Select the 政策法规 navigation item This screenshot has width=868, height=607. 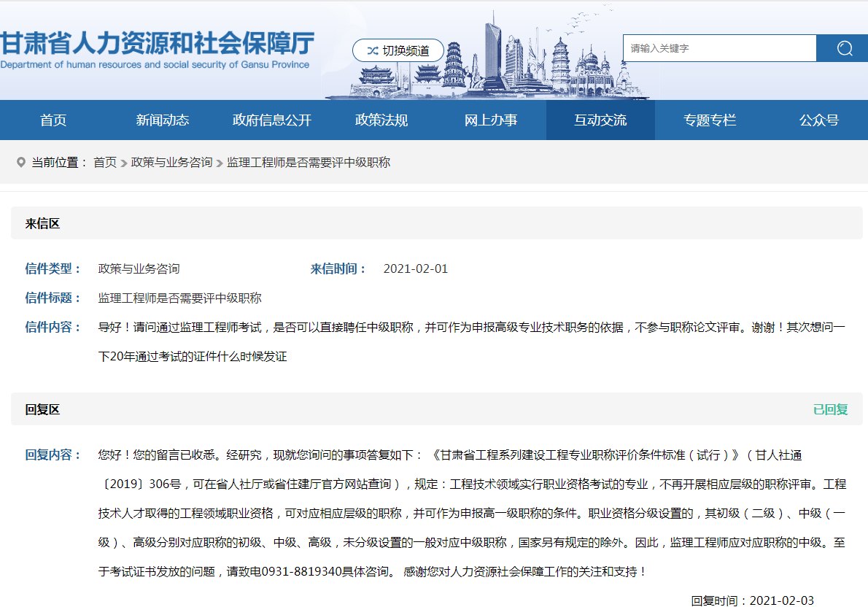pyautogui.click(x=381, y=120)
